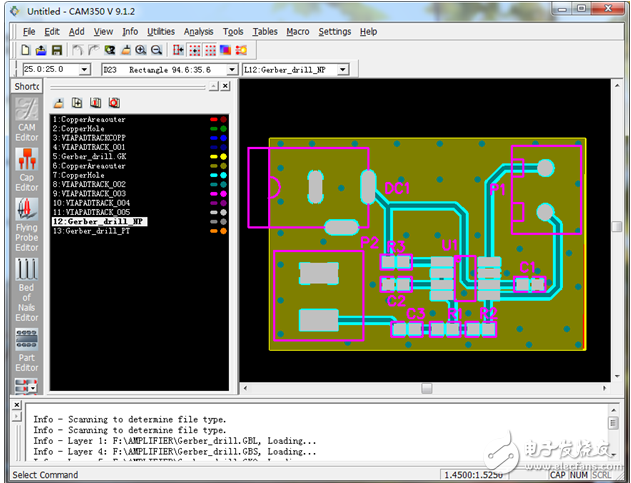Image resolution: width=631 pixels, height=483 pixels.
Task: Click the Open file folder icon
Action: click(41, 50)
